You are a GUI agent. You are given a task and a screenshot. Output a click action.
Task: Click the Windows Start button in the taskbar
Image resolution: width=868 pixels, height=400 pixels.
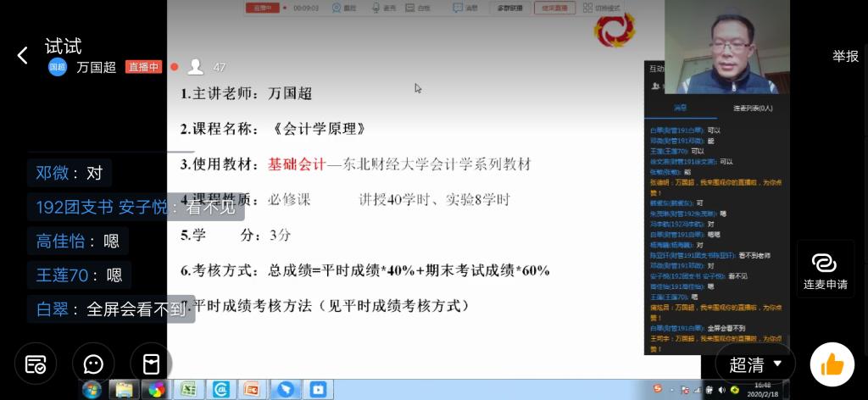pos(92,390)
